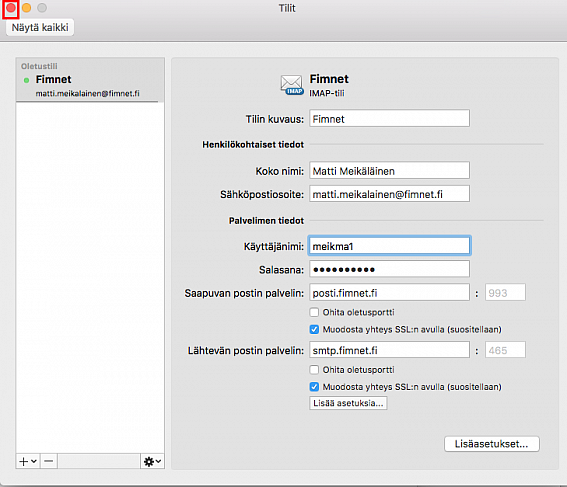Click the Lisäasetukset... button

pos(492,444)
